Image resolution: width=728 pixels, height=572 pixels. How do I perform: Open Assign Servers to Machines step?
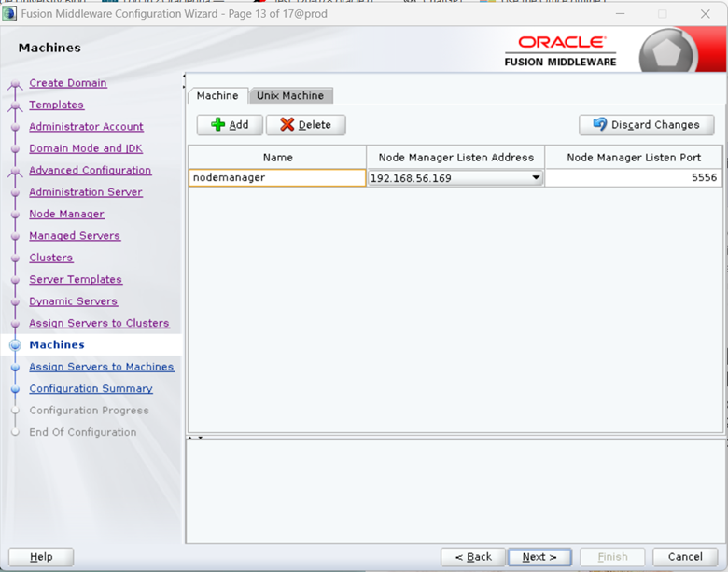[102, 367]
